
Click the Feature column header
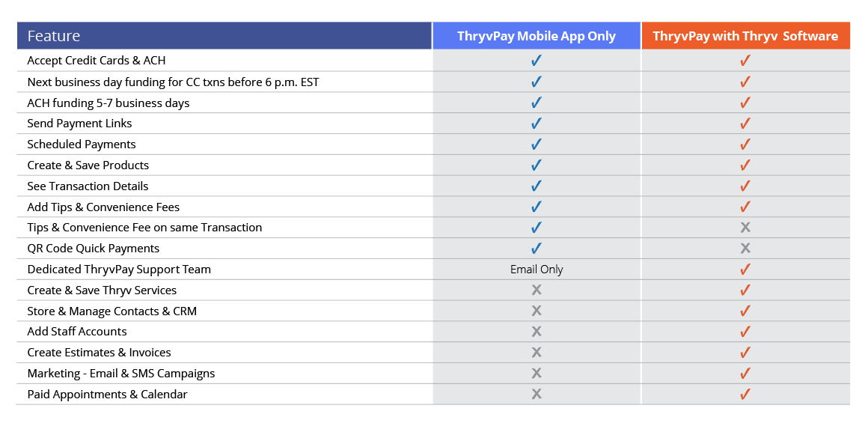tap(224, 36)
